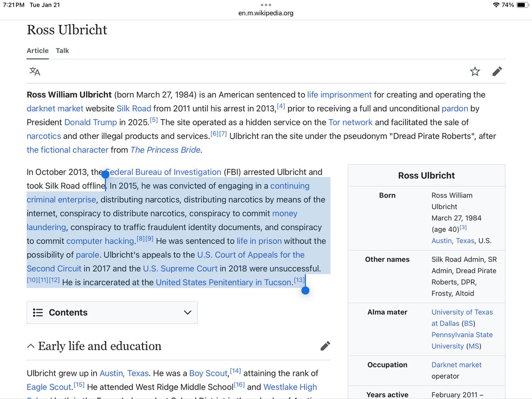Open the Silk Road link
Image resolution: width=532 pixels, height=399 pixels.
(x=134, y=108)
